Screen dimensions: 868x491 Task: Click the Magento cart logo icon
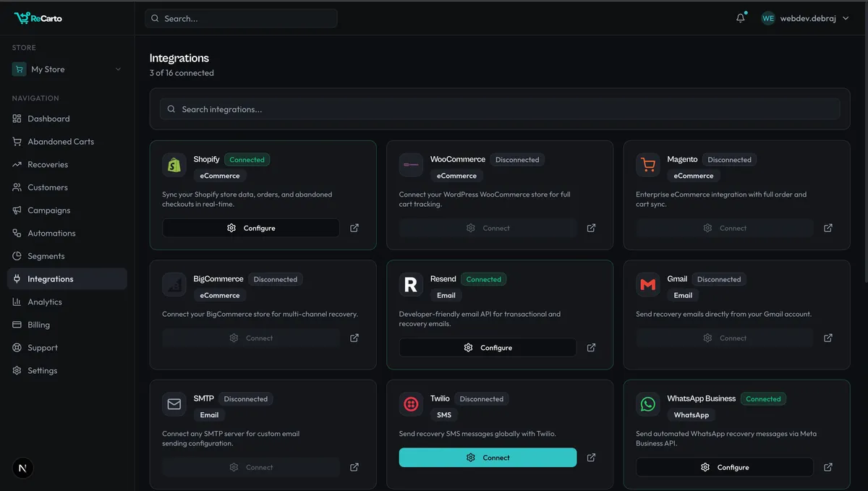point(648,165)
